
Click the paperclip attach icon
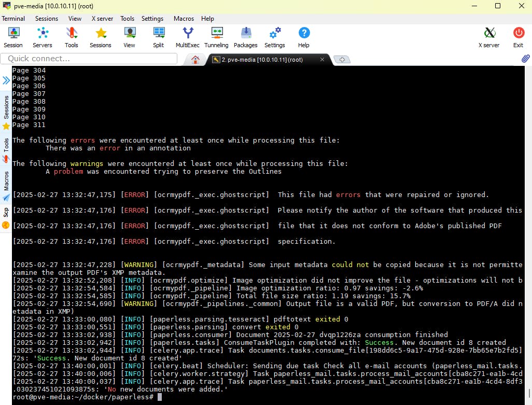pyautogui.click(x=526, y=59)
